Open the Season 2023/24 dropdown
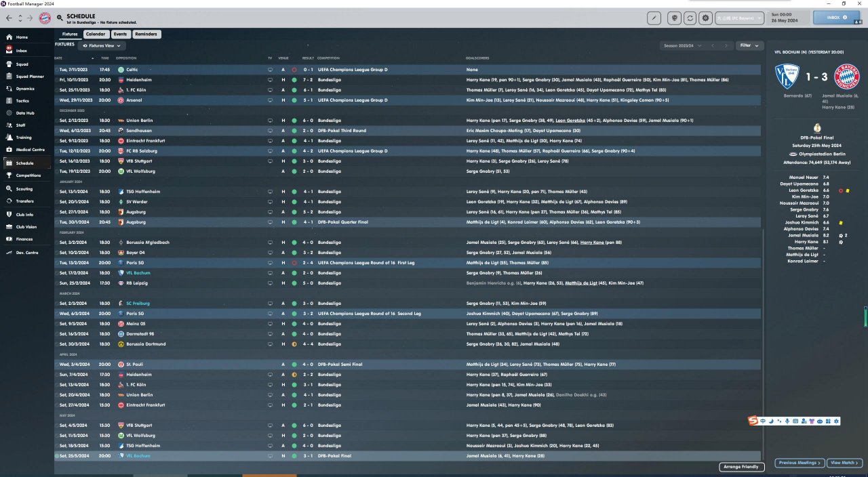 [681, 45]
